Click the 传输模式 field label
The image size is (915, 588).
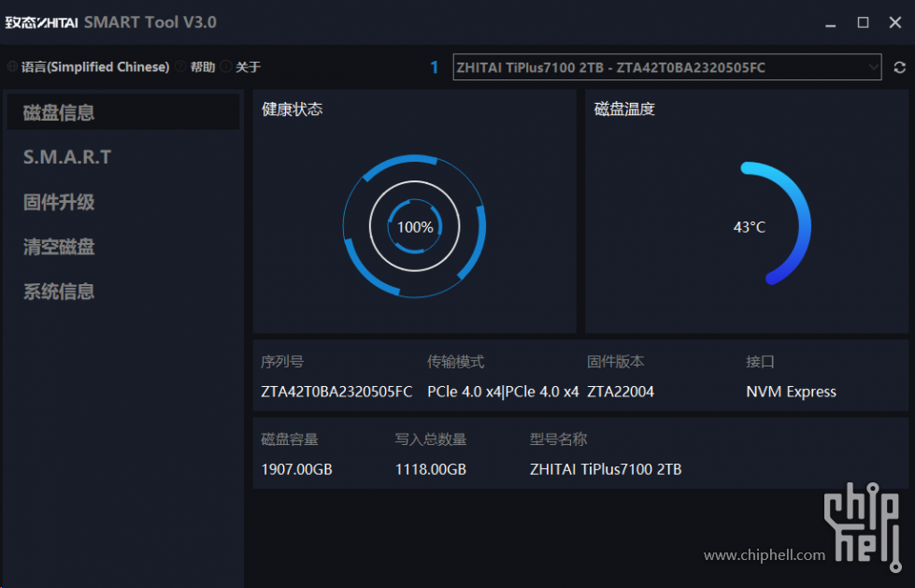click(456, 362)
